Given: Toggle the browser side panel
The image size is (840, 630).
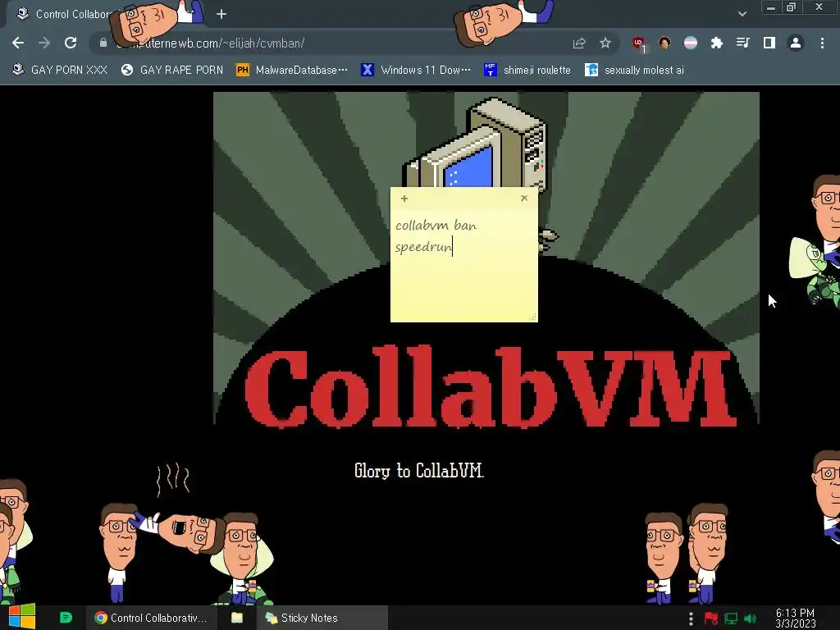Looking at the screenshot, I should pyautogui.click(x=769, y=43).
